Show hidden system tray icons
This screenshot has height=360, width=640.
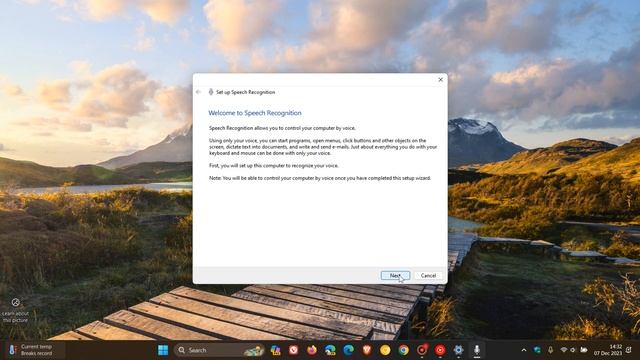click(x=524, y=350)
